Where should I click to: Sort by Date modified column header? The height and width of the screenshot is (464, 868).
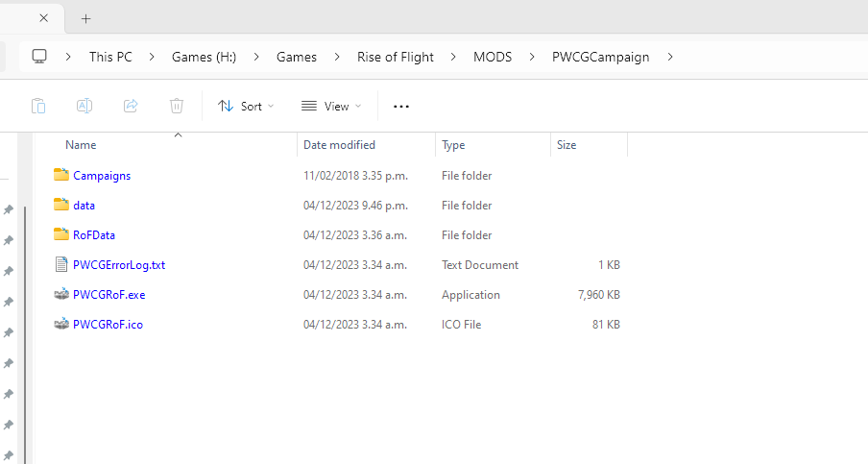(339, 145)
